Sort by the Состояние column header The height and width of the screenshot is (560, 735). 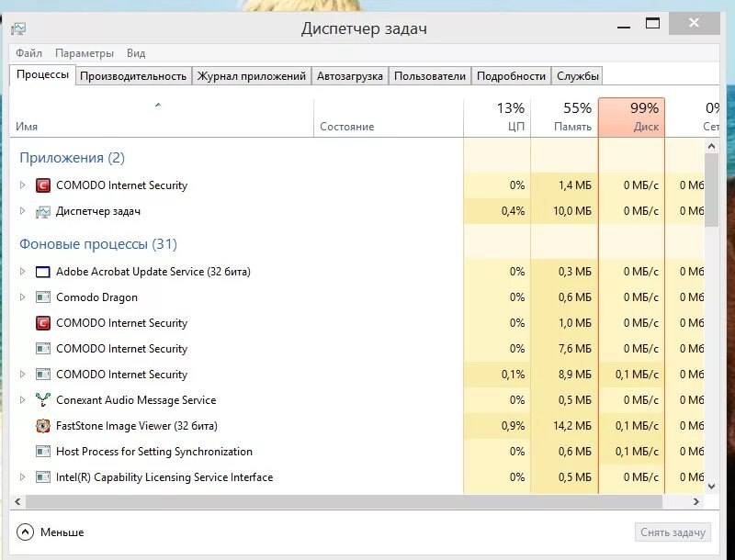point(389,118)
